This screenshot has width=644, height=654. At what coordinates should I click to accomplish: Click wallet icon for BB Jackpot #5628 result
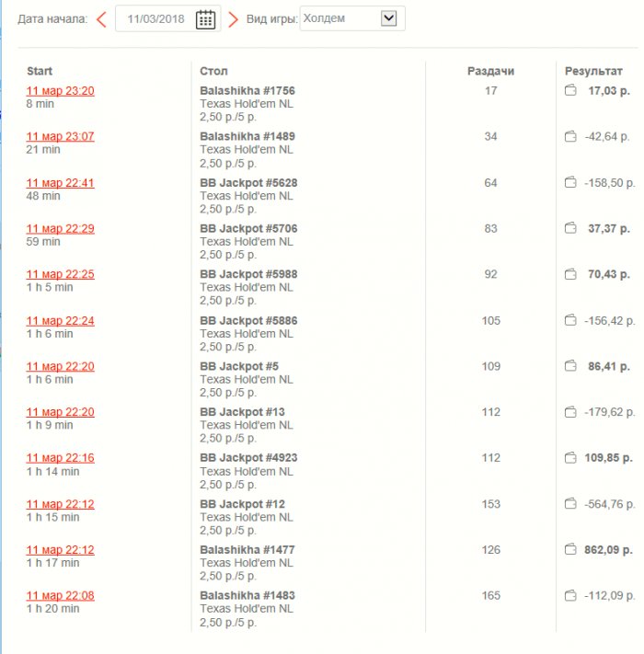click(570, 183)
